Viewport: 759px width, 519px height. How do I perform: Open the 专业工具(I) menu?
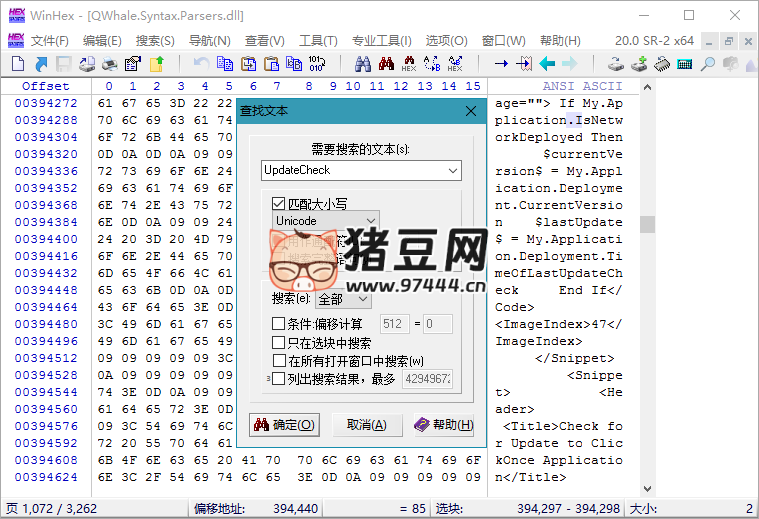click(381, 41)
